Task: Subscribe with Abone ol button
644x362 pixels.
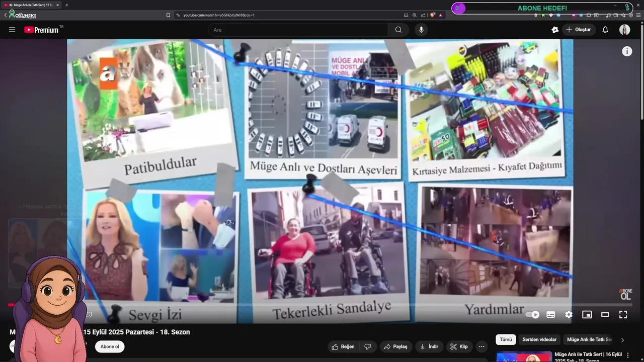Action: tap(110, 346)
